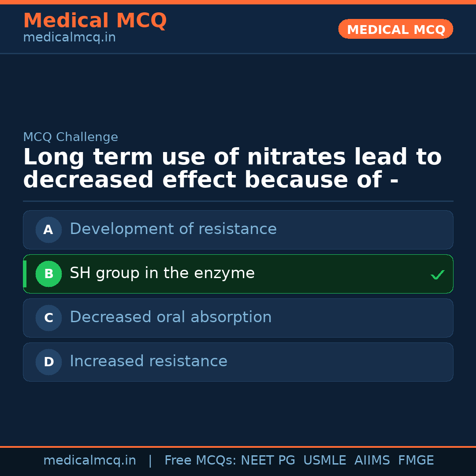The width and height of the screenshot is (476, 476).
Task: Click Free MCQs text in footer
Action: pyautogui.click(x=200, y=461)
